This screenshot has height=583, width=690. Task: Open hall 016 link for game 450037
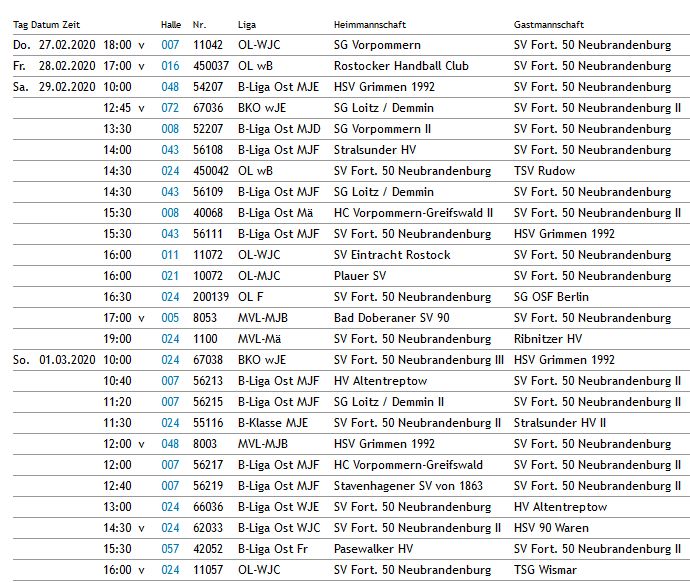click(x=170, y=66)
